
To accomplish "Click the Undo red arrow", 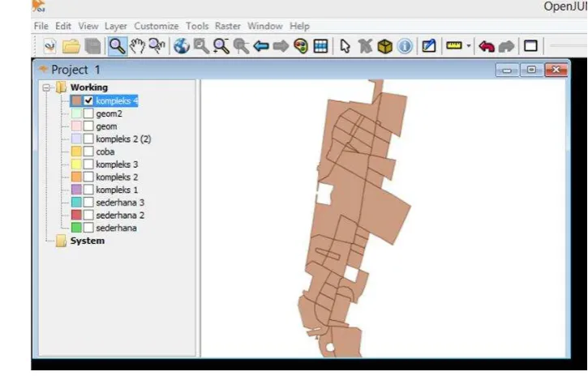I will click(487, 46).
